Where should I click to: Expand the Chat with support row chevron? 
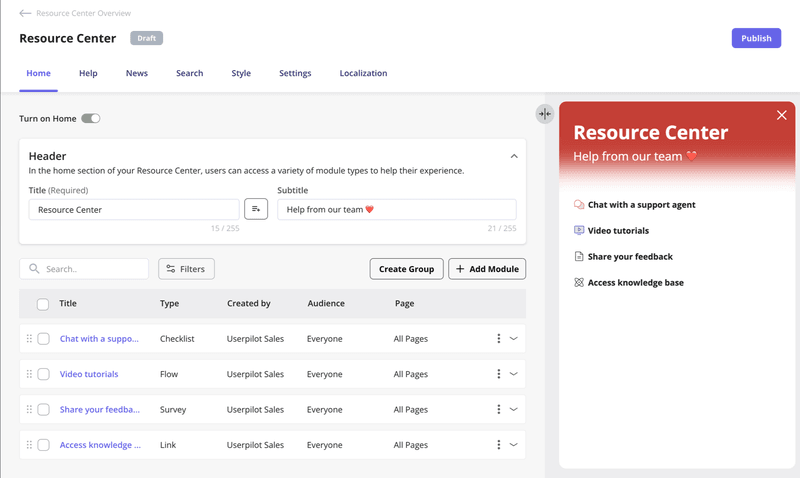[514, 339]
